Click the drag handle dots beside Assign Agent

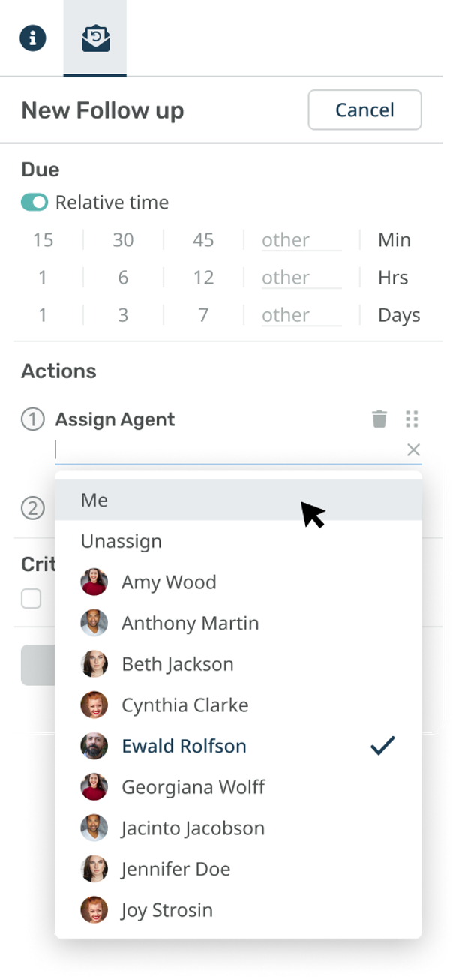point(412,419)
